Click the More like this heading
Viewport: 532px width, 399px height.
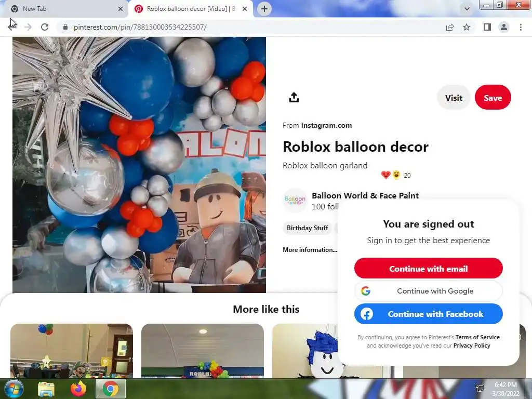[x=266, y=309]
